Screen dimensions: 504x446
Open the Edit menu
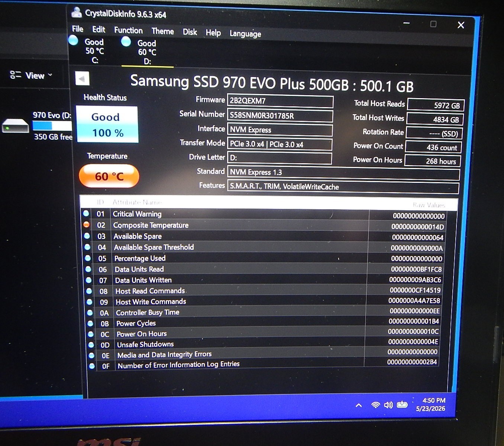[98, 29]
